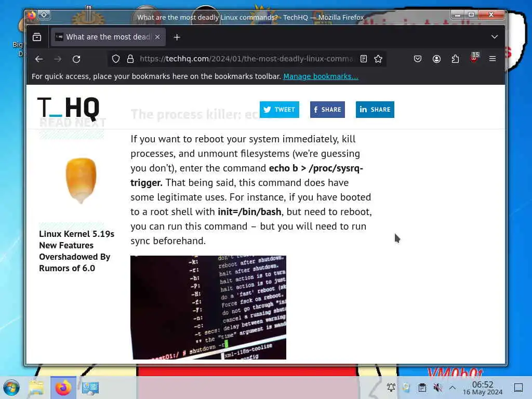Click the forward navigation arrow
This screenshot has height=399, width=532.
tap(58, 59)
